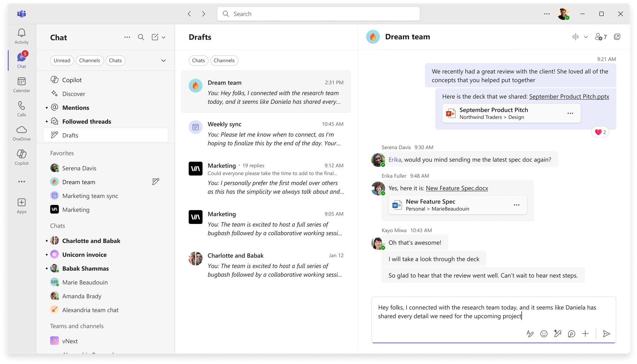
Task: Enable the Channels filter in Drafts
Action: coord(224,60)
